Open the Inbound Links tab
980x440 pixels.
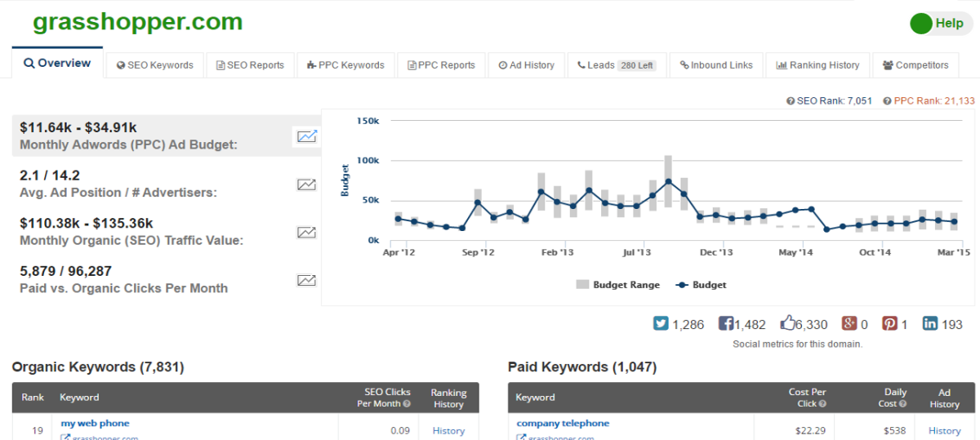coord(716,65)
